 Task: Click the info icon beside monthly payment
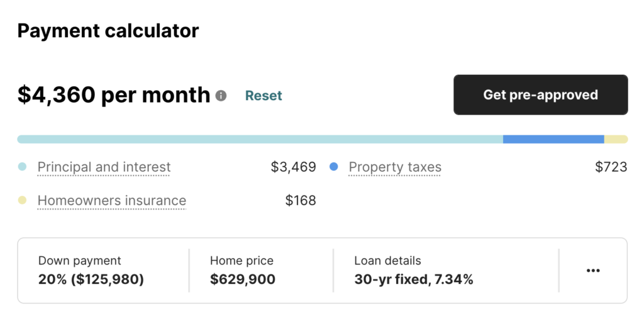[221, 96]
